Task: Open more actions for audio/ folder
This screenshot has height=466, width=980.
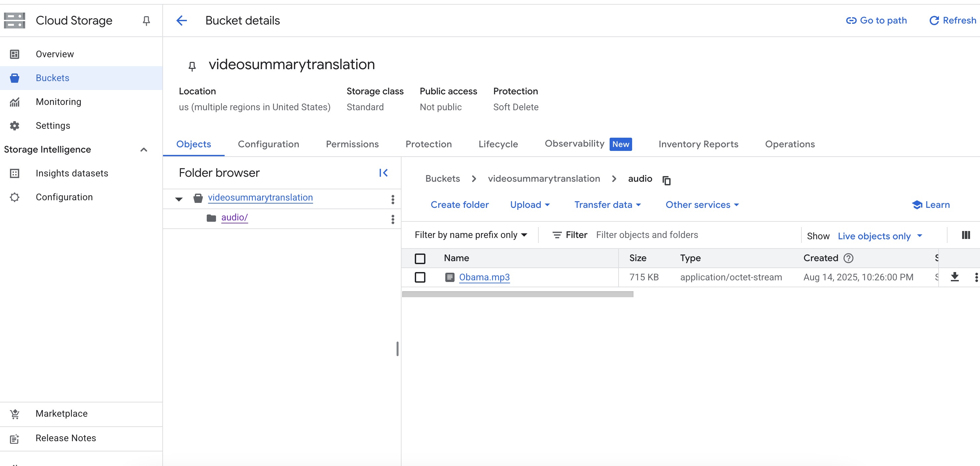Action: tap(393, 219)
